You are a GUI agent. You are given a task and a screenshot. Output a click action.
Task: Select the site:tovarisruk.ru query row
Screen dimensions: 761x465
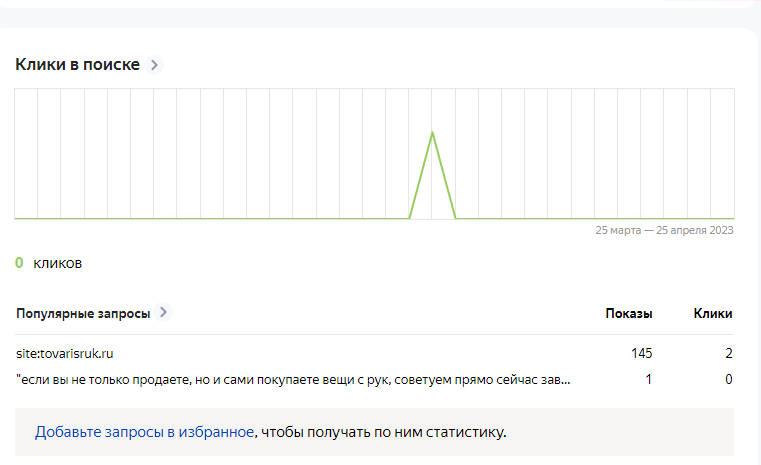click(x=374, y=353)
